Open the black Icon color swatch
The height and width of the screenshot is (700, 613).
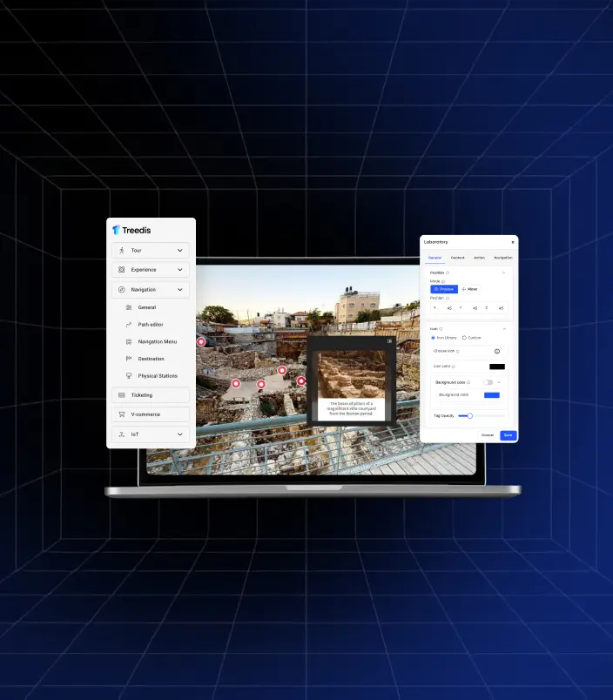tap(497, 367)
